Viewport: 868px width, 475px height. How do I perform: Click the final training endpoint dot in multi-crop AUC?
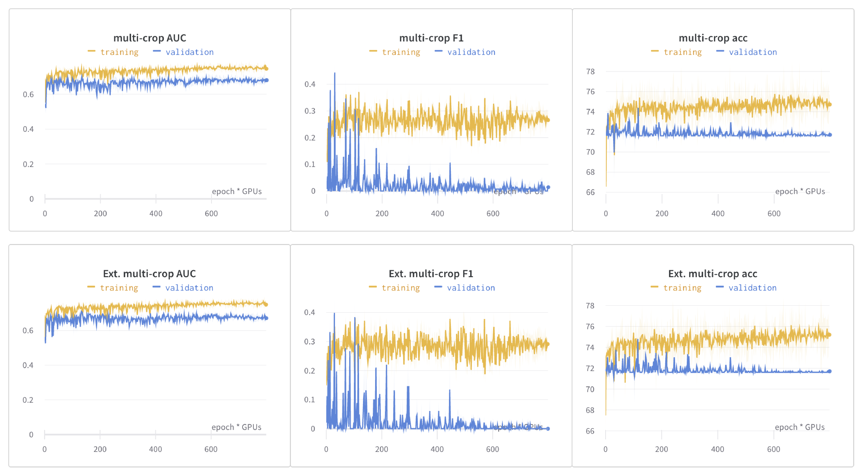(267, 69)
